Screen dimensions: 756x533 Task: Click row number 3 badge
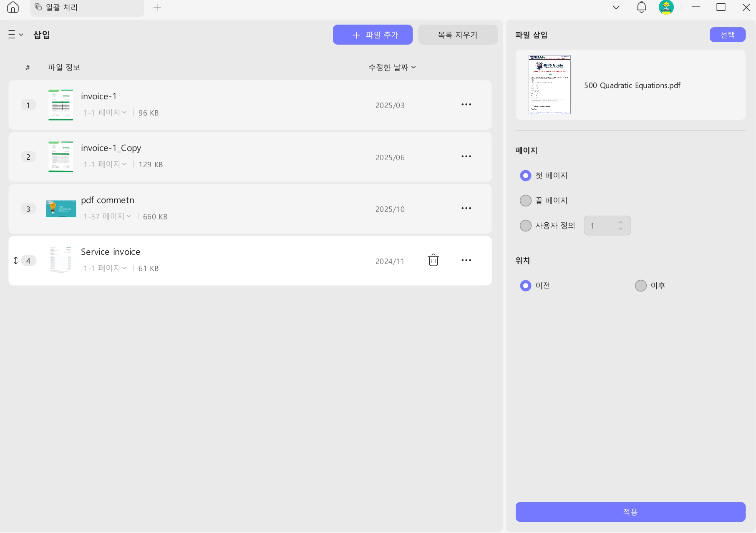28,209
